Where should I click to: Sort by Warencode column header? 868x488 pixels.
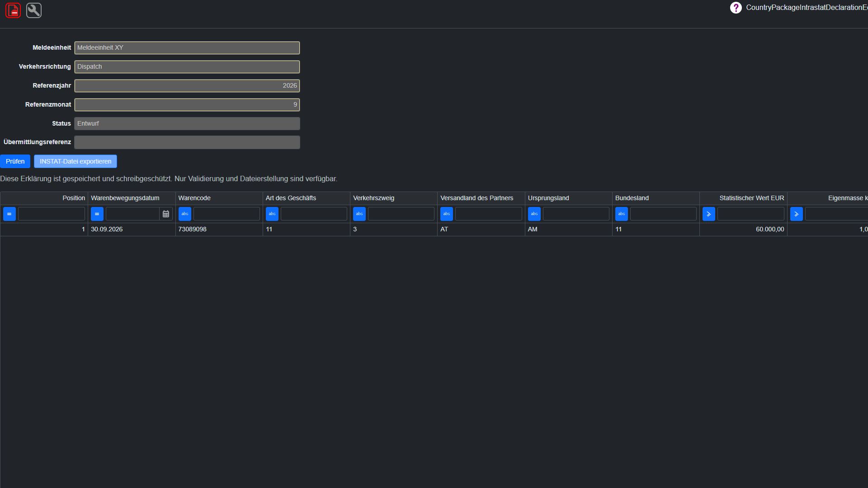pos(219,198)
